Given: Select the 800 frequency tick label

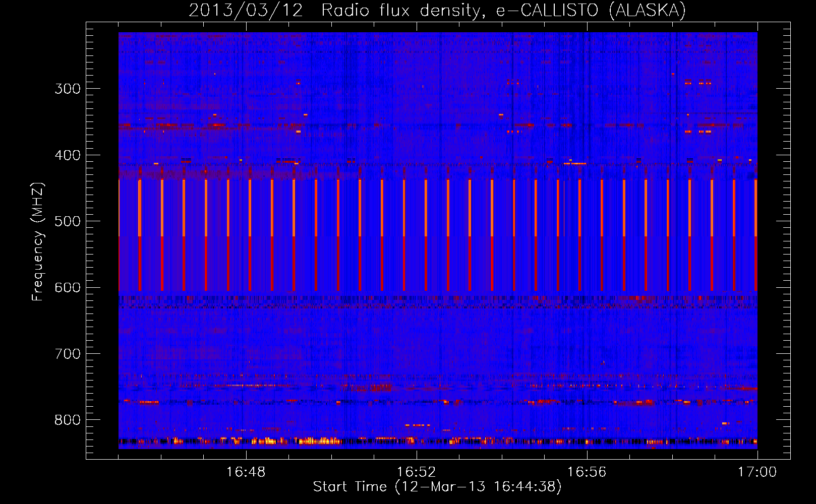Looking at the screenshot, I should coord(68,420).
